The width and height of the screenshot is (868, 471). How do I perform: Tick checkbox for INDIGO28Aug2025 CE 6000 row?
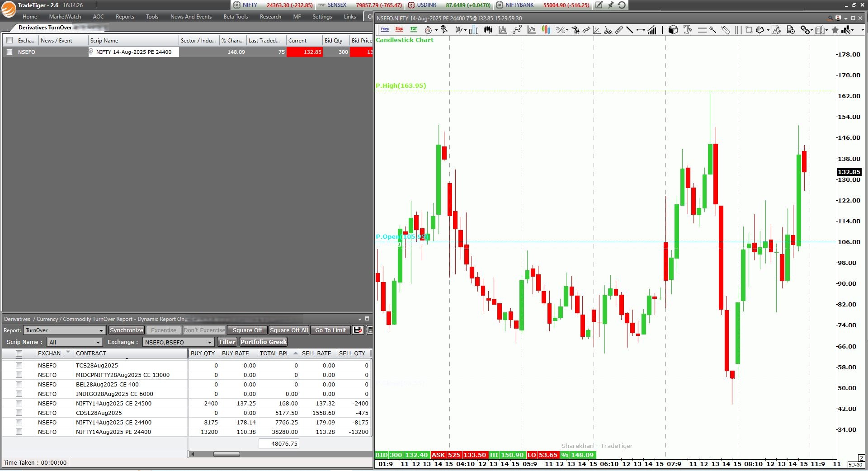coord(19,394)
